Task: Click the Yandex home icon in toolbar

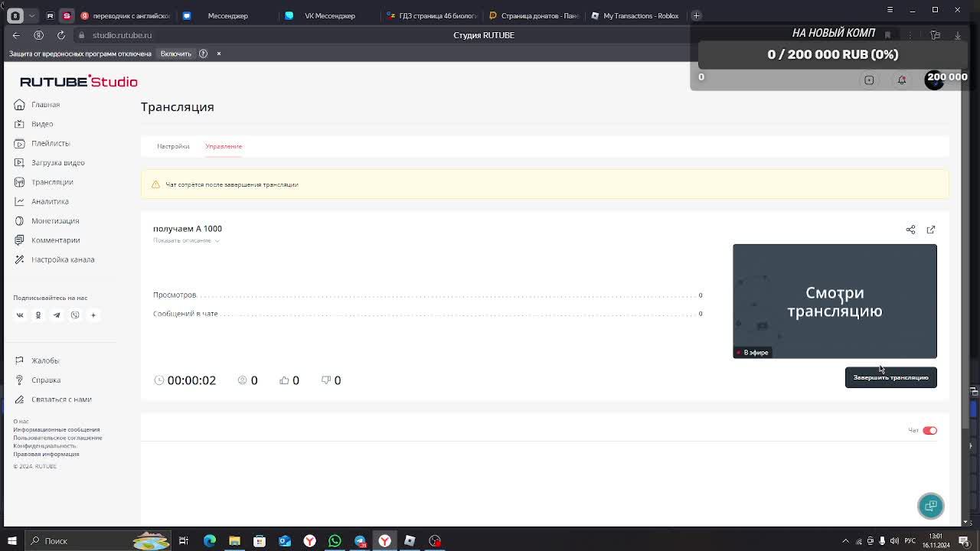Action: (38, 35)
